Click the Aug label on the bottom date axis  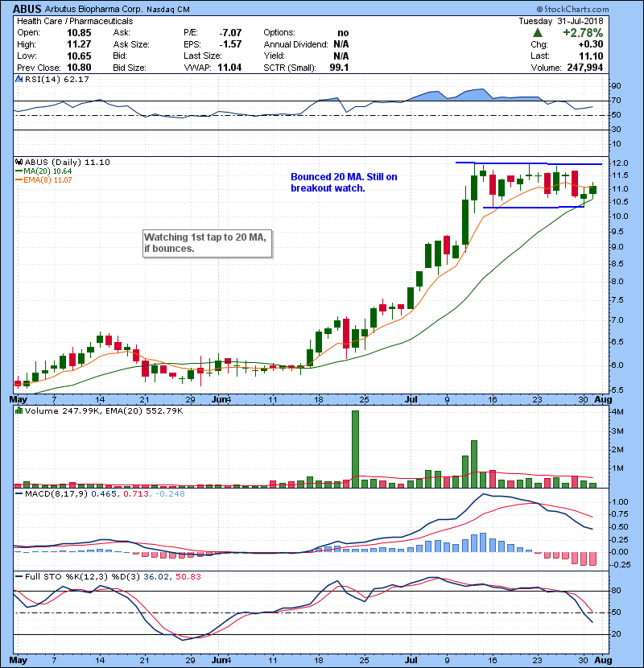(603, 660)
